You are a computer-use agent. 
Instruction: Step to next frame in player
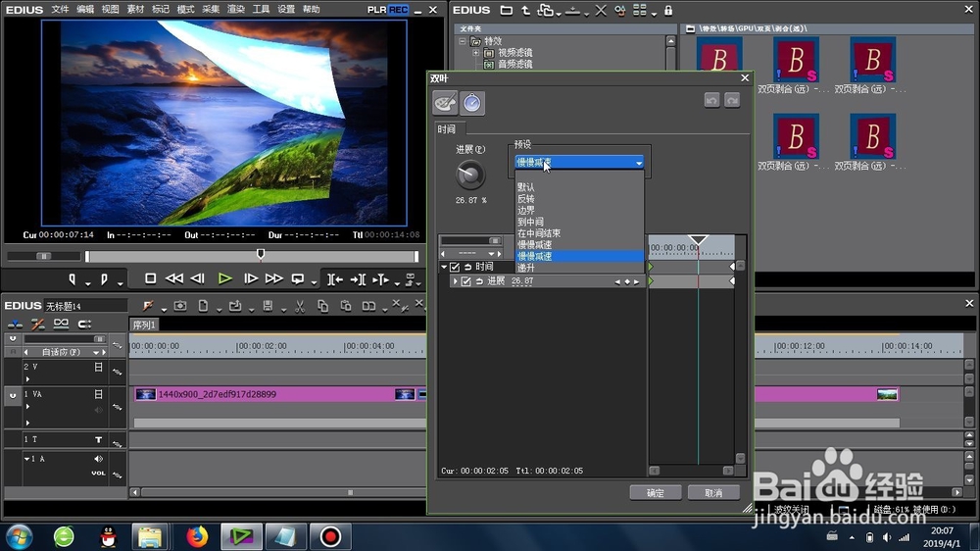point(251,279)
